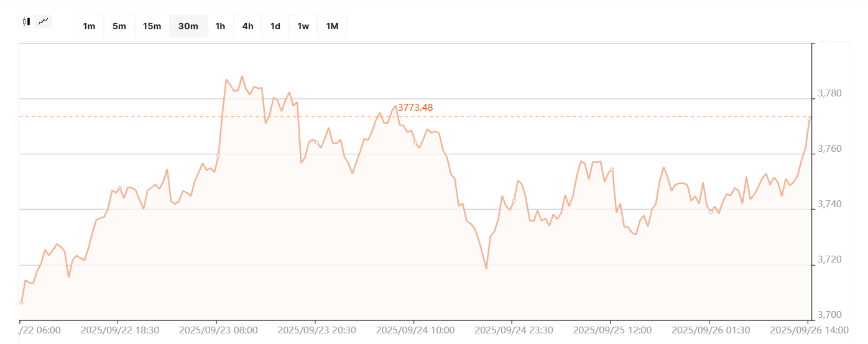Switch to candlestick chart view

26,22
